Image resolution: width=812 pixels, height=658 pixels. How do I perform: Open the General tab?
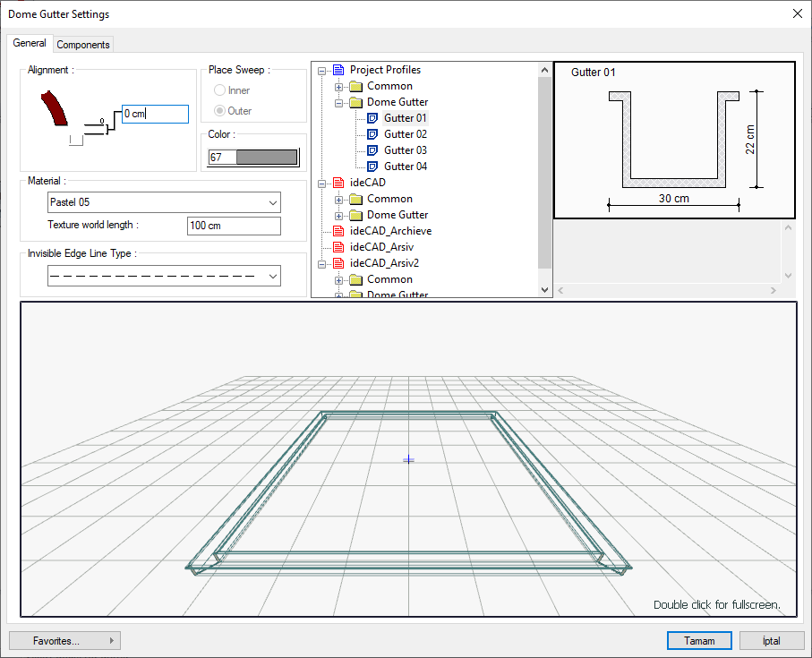pos(30,43)
